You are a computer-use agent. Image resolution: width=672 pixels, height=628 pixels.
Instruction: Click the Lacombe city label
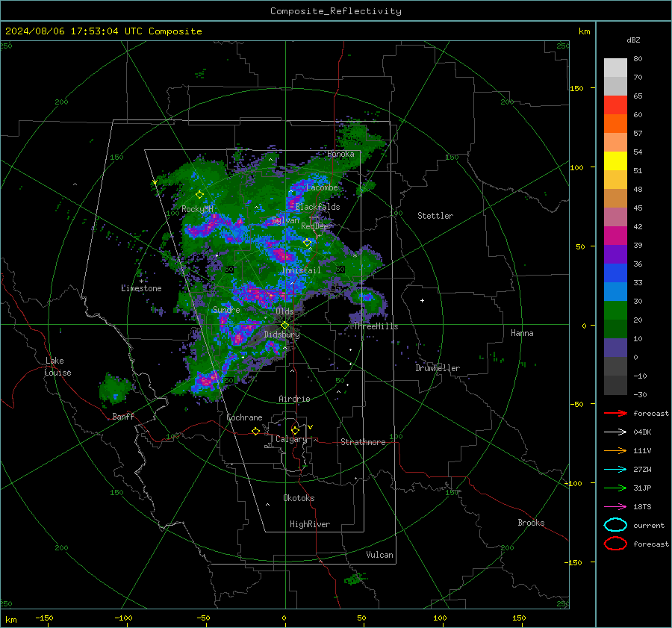click(322, 187)
